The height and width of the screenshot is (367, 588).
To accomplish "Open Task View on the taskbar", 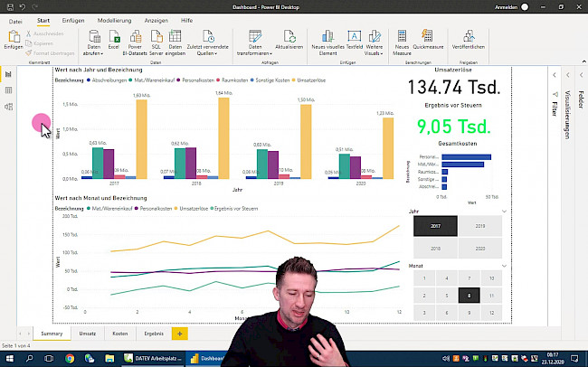I will click(x=49, y=358).
